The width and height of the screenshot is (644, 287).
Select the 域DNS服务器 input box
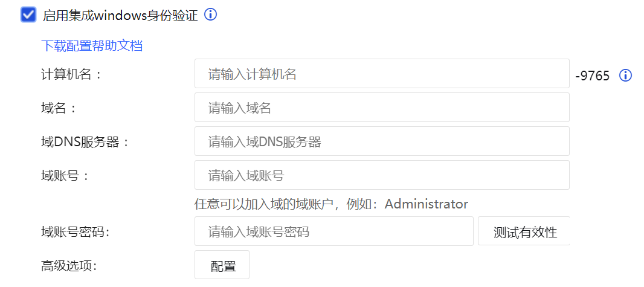(382, 141)
